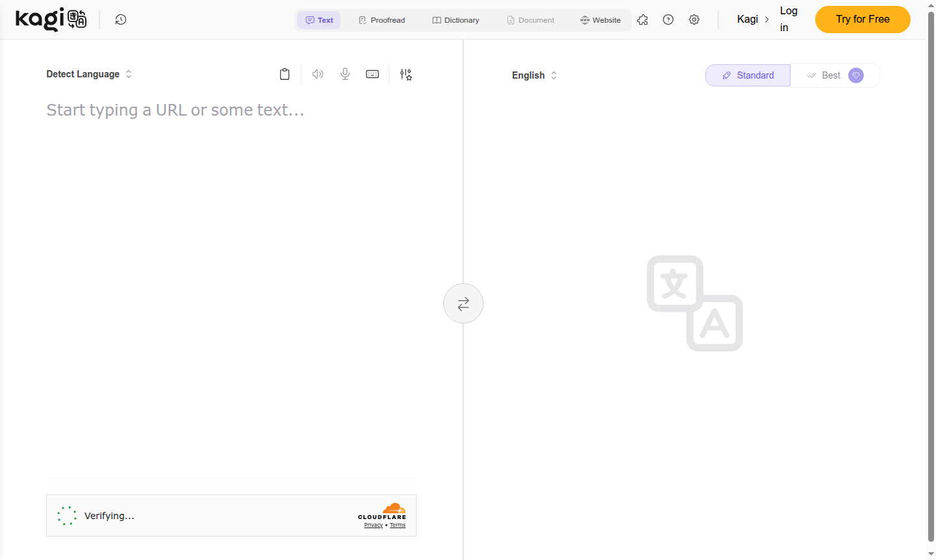This screenshot has width=936, height=560.
Task: Click the share icon in the header
Action: point(642,19)
